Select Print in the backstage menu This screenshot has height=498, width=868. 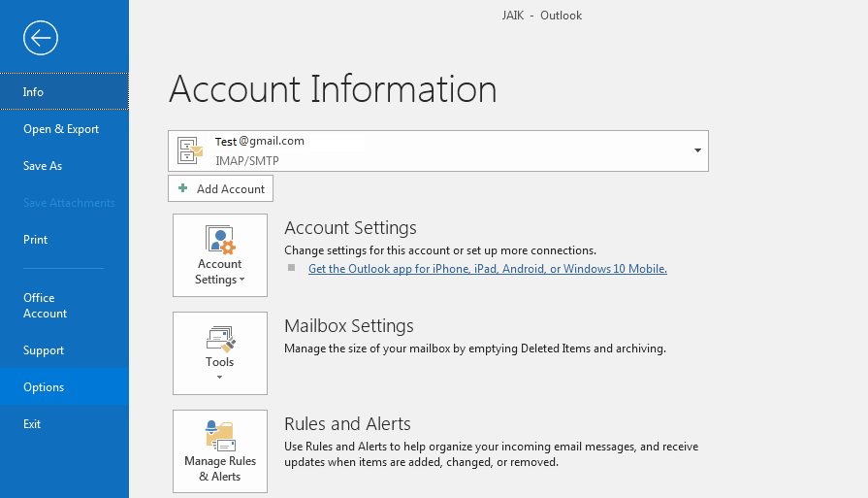64,240
